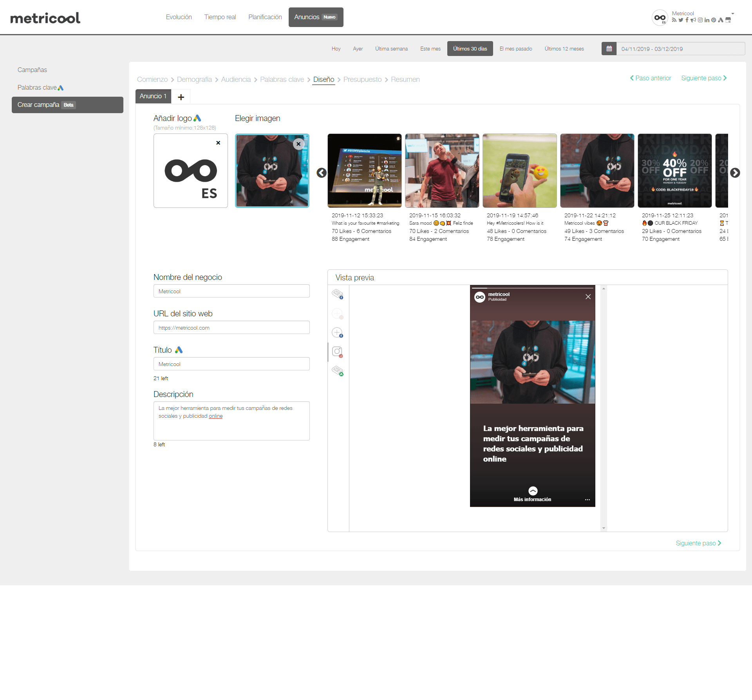752x700 pixels.
Task: Click the date range field 04/11/2019 - 03/12/2019
Action: [681, 49]
